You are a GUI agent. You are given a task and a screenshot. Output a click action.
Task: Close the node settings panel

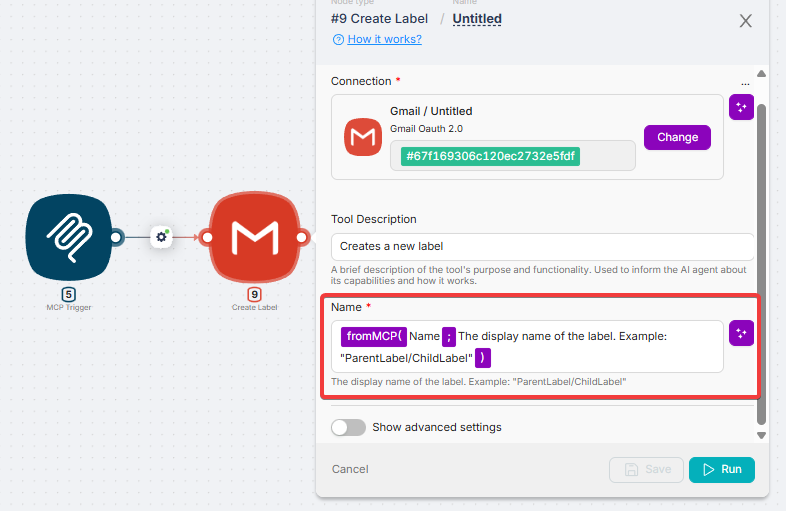745,21
